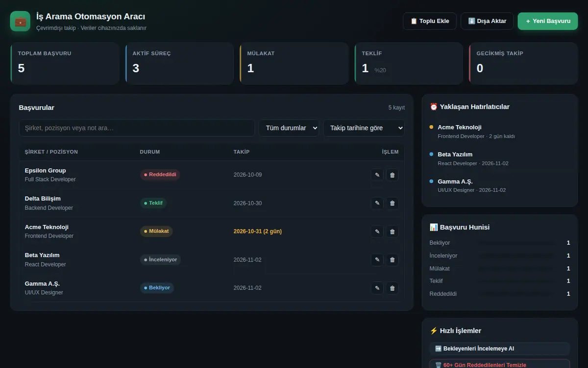This screenshot has height=368, width=588.
Task: Click the Reddedildi row in Başvuru Hunisi
Action: pyautogui.click(x=500, y=294)
